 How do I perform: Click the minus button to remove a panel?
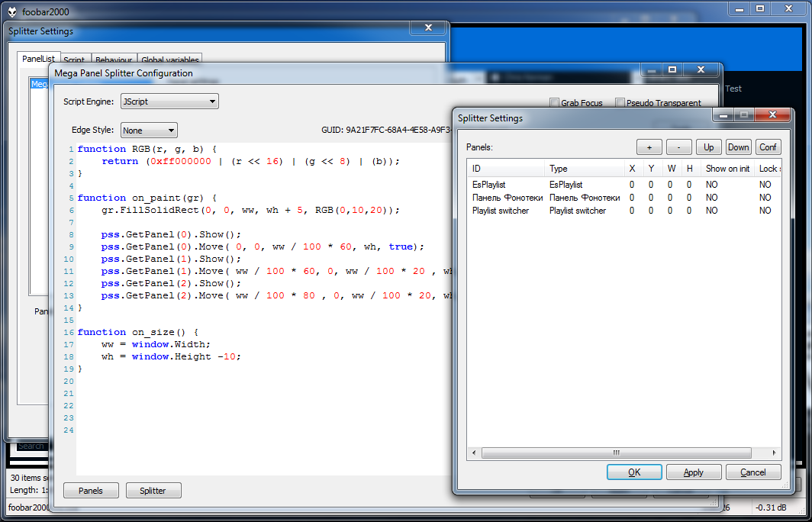pyautogui.click(x=678, y=147)
